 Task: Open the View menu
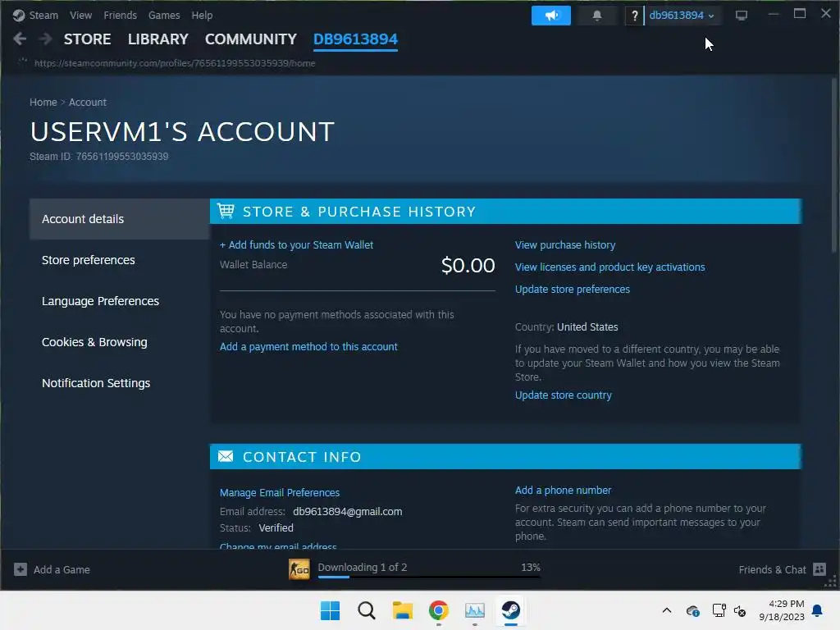click(x=81, y=16)
